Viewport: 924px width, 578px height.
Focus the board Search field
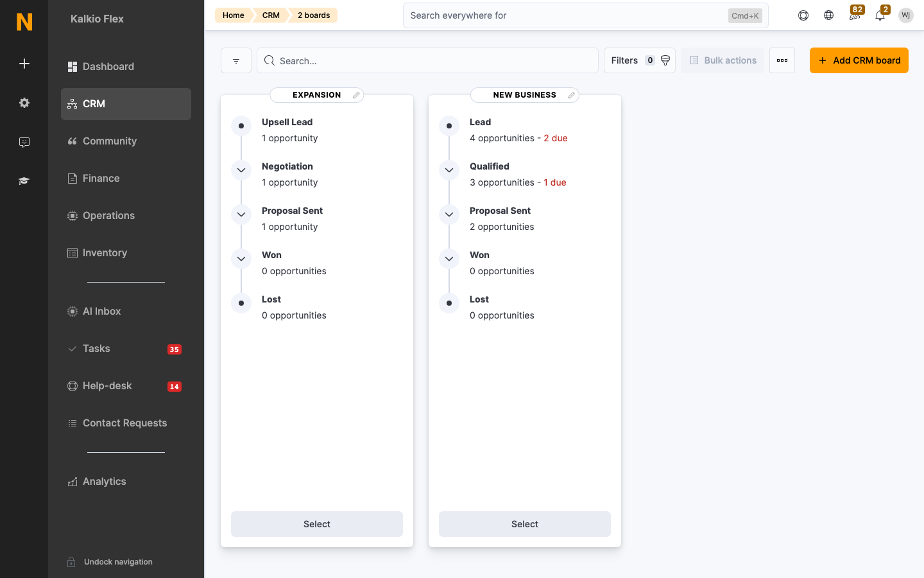pos(427,60)
